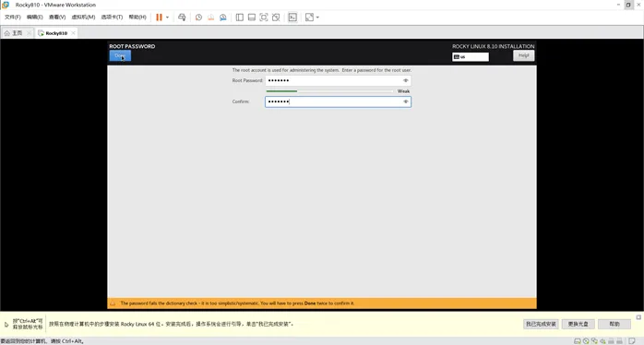
Task: Click ROCKY LINUX 8.10 INSTALLATION text
Action: [x=494, y=46]
